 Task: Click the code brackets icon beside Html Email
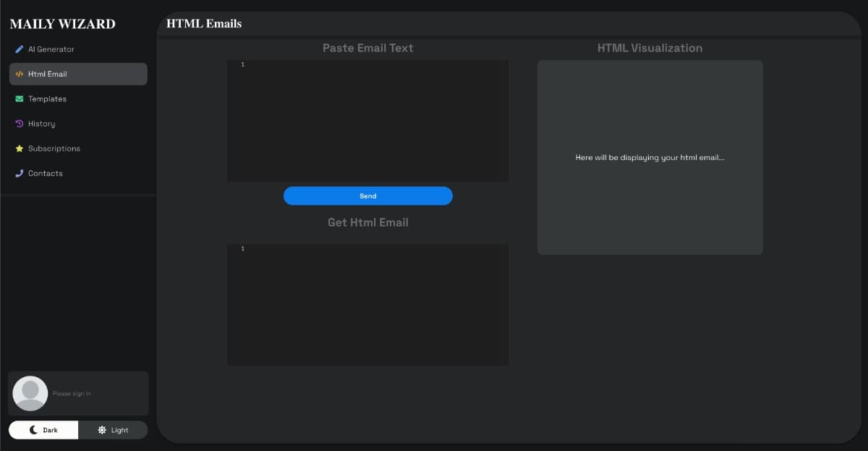click(x=20, y=74)
